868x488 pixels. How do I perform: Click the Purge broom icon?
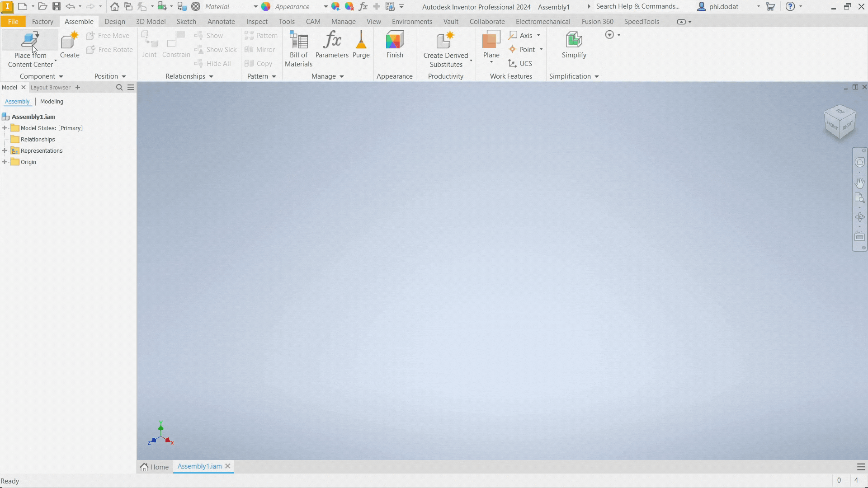(x=361, y=40)
